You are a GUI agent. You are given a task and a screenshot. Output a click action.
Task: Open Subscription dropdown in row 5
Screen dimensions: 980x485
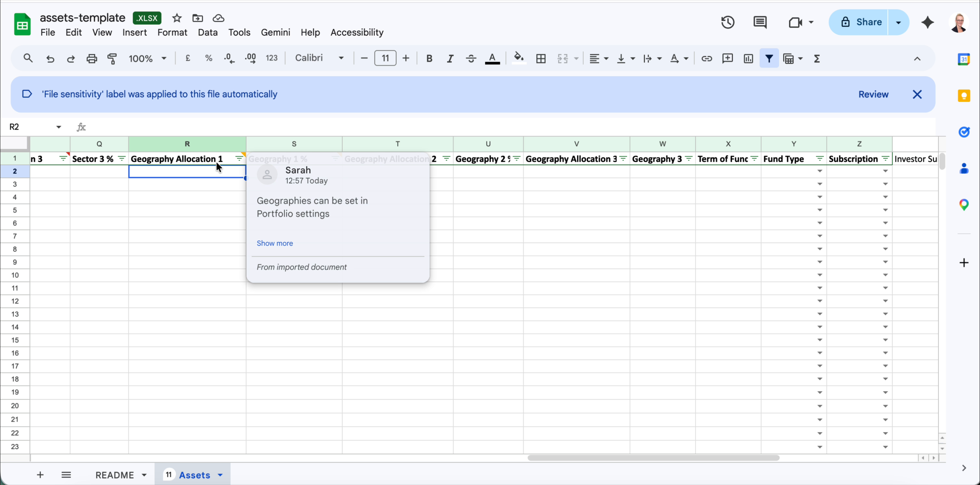coord(885,210)
